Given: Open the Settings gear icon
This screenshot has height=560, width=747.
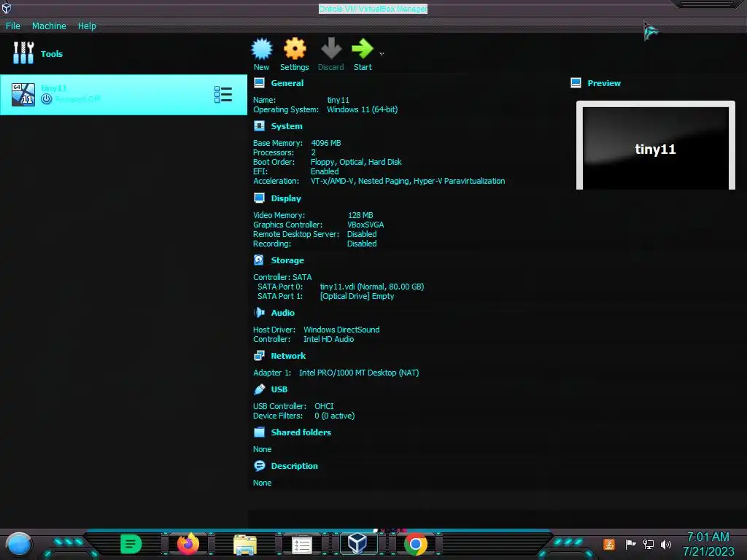Looking at the screenshot, I should pos(295,49).
